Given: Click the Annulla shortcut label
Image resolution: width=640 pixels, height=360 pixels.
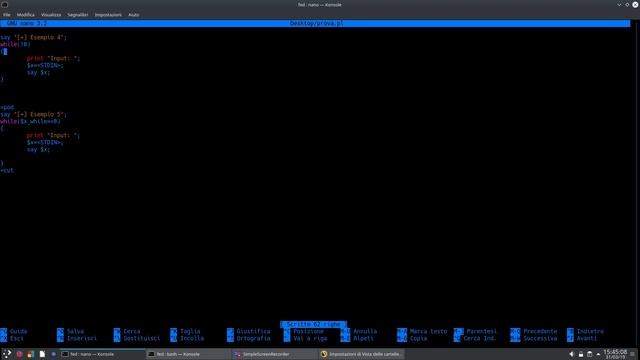Looking at the screenshot, I should [365, 331].
